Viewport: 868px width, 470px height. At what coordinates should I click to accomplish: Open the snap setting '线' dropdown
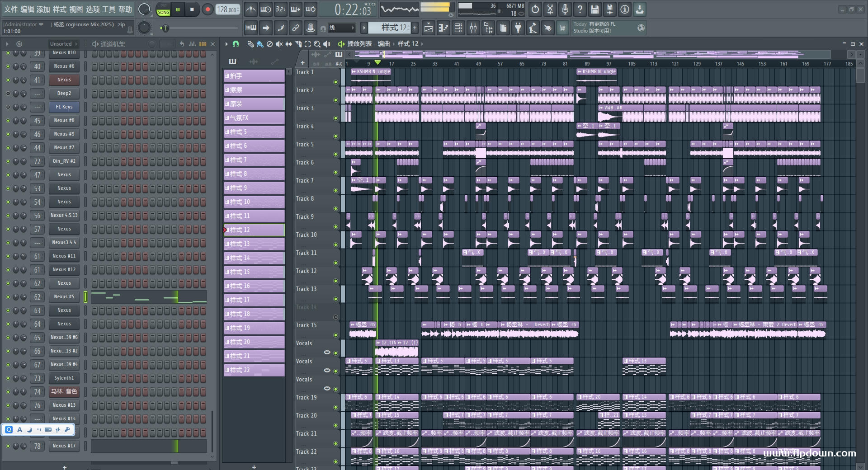pyautogui.click(x=341, y=28)
